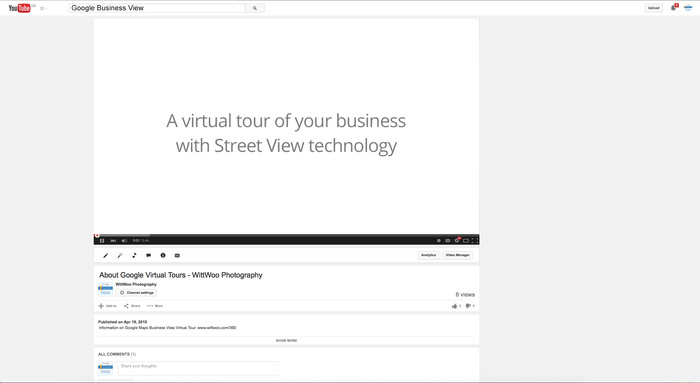This screenshot has width=700, height=383.
Task: Seek along the video progress bar
Action: [x=286, y=235]
